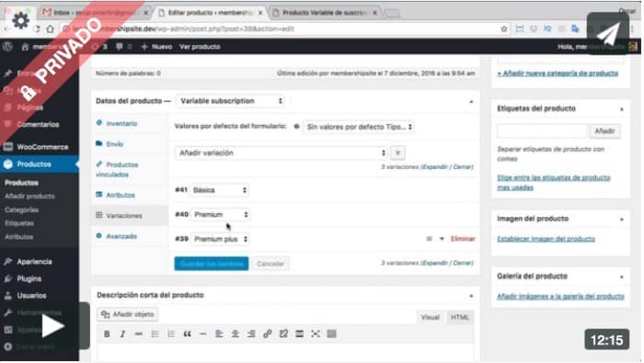This screenshot has height=363, width=644.
Task: Click the Ir button next to Añadir variación
Action: pyautogui.click(x=397, y=153)
